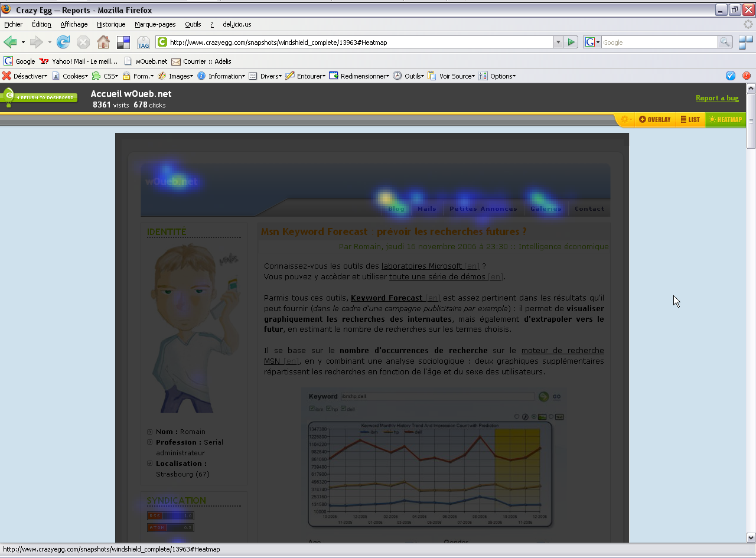
Task: Click the Back navigation arrow
Action: pos(10,42)
